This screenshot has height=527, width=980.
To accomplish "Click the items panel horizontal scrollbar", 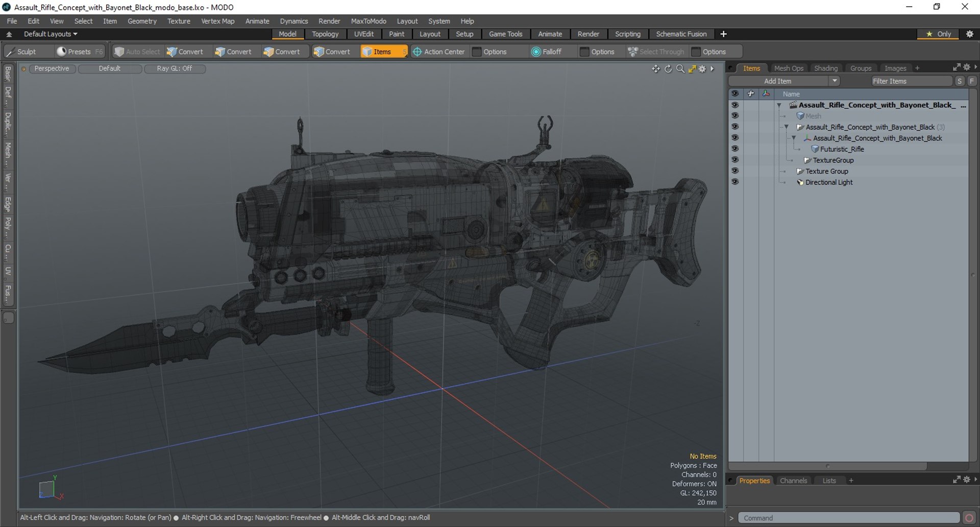I will coord(827,466).
